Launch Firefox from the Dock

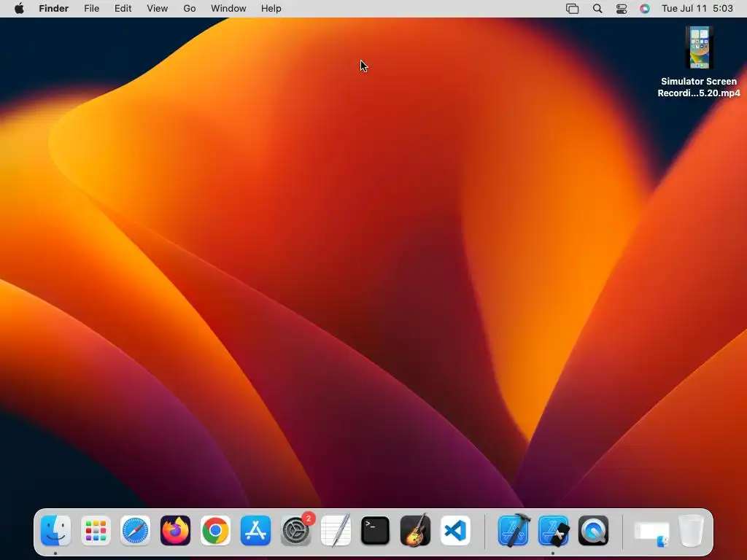(175, 530)
